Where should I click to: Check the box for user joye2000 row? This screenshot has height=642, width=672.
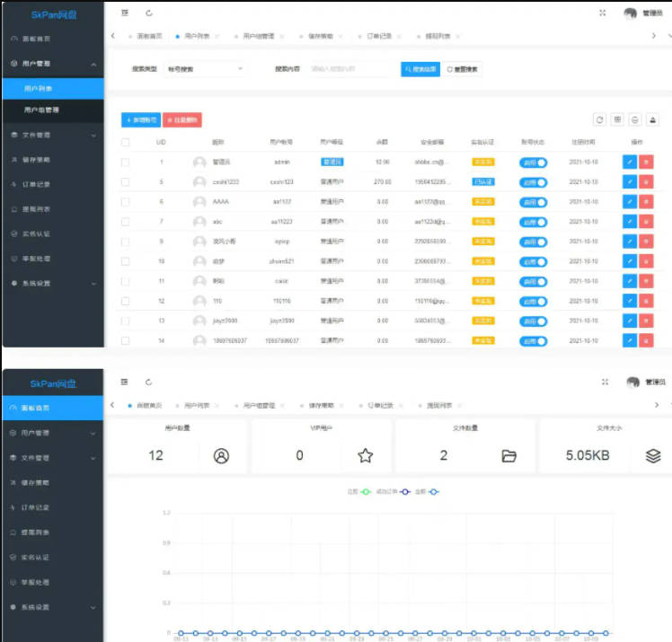(125, 321)
